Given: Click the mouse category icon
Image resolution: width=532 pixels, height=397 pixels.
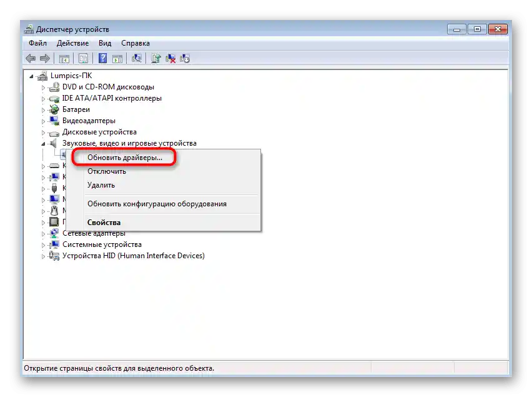Looking at the screenshot, I should (54, 211).
